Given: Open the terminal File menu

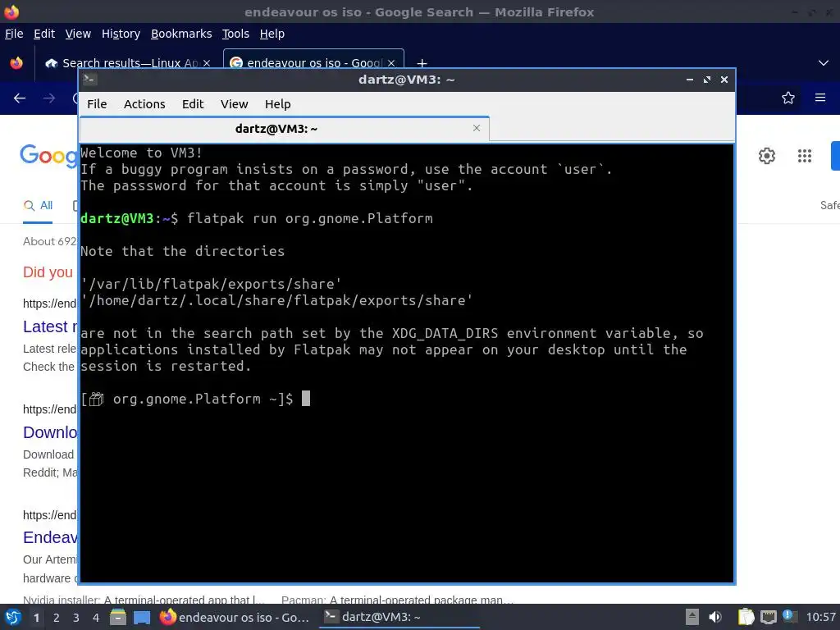Looking at the screenshot, I should click(97, 104).
